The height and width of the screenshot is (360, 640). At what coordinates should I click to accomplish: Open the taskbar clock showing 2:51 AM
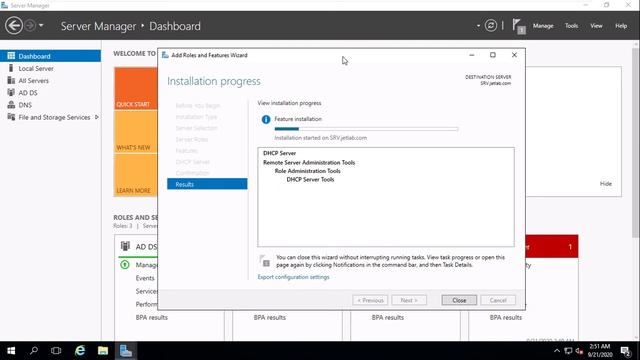click(x=600, y=351)
